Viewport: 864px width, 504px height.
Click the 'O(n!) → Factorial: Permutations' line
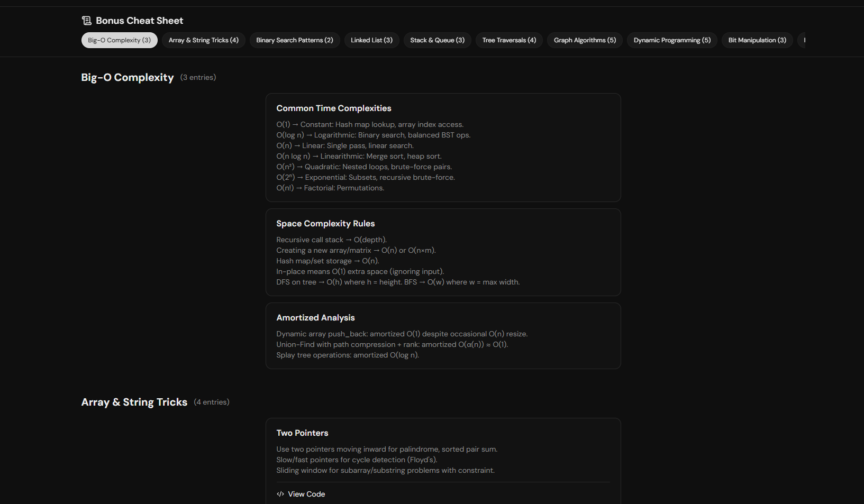(330, 188)
